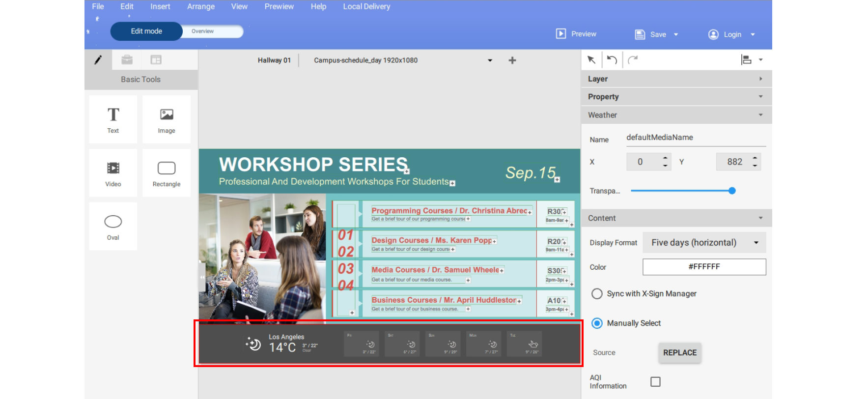
Task: Click the REPLACE source button
Action: click(x=680, y=353)
